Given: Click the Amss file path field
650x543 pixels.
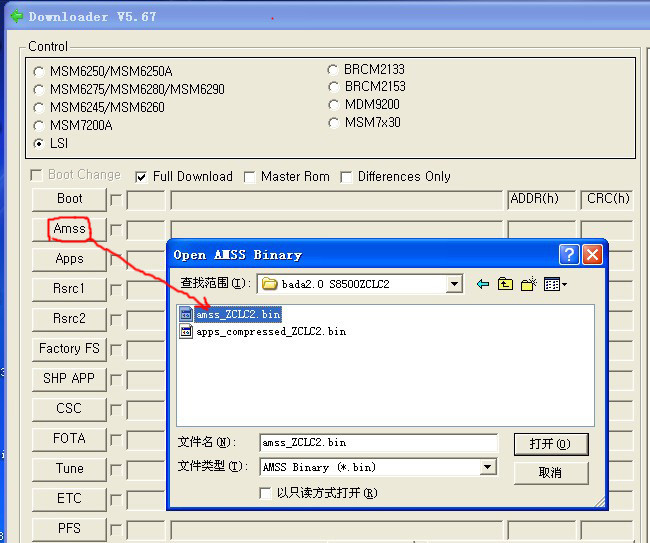Looking at the screenshot, I should click(x=336, y=230).
